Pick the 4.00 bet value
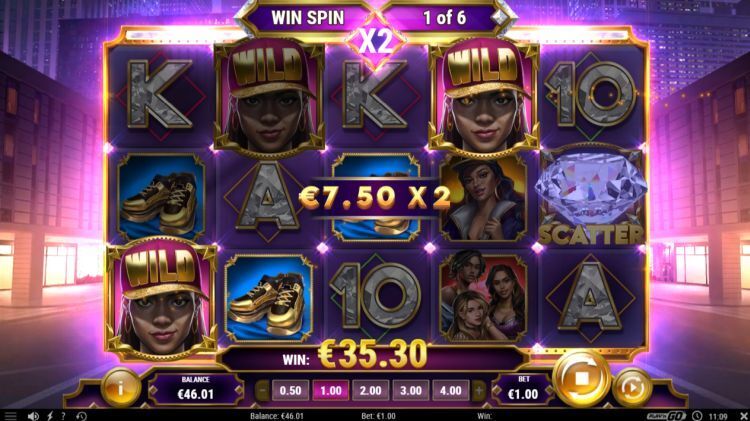The height and width of the screenshot is (421, 750). [451, 391]
